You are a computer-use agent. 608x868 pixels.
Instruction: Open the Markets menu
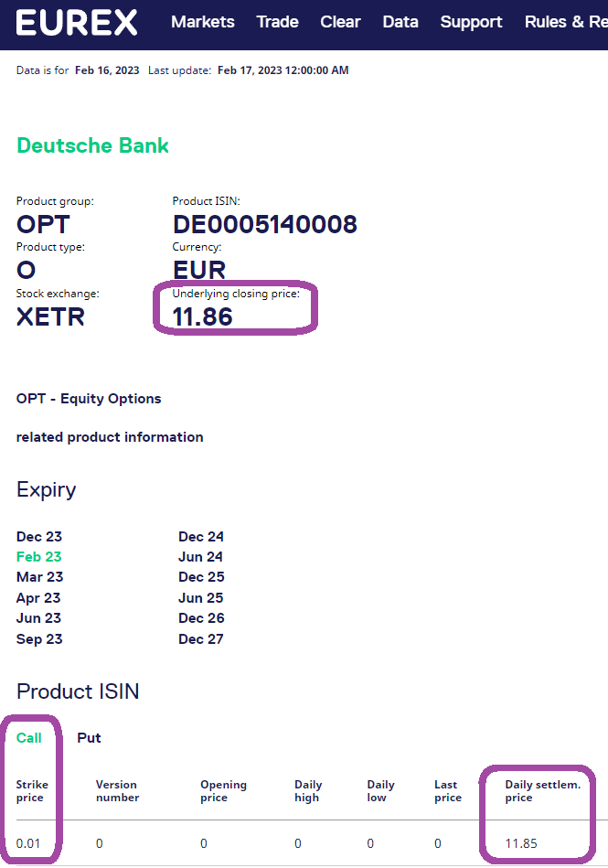(203, 22)
